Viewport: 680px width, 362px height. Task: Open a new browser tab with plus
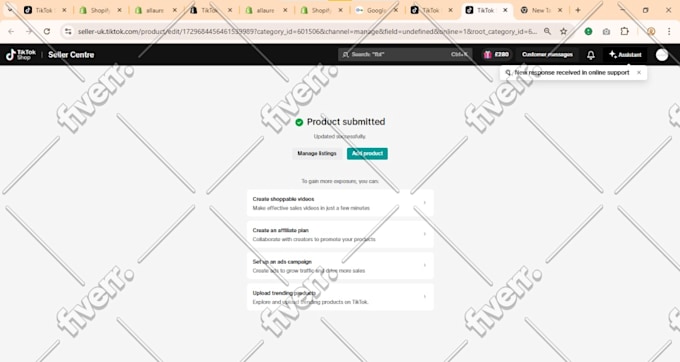tap(578, 10)
